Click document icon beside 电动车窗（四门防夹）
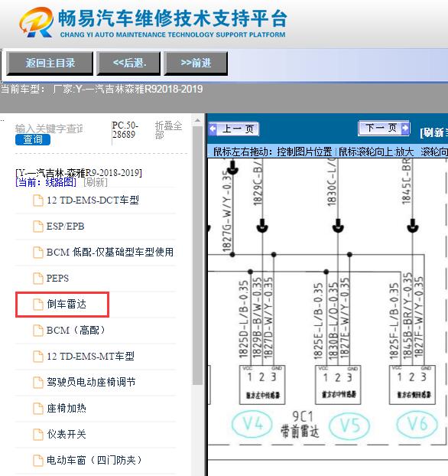Viewport: 448px width, 476px height. pyautogui.click(x=38, y=461)
